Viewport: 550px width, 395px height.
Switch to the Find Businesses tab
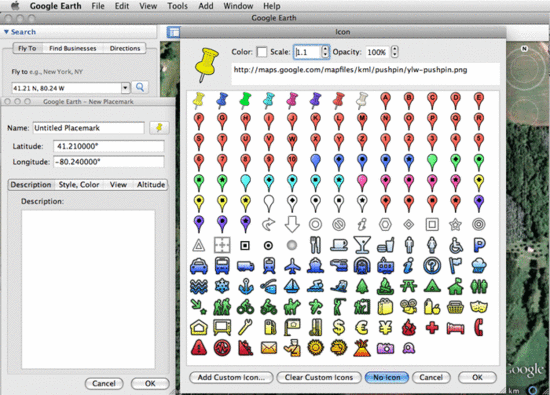point(73,48)
